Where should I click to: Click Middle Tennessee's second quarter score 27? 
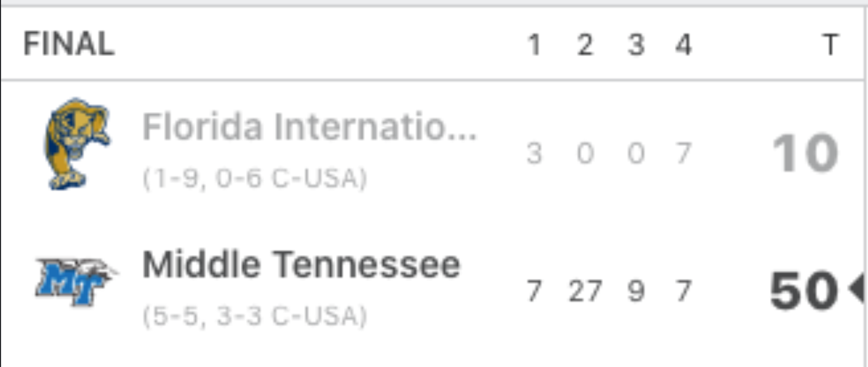pos(585,292)
